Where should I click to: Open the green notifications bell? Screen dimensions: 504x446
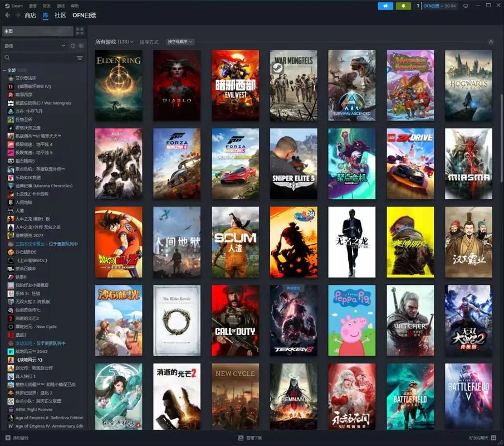[x=403, y=6]
